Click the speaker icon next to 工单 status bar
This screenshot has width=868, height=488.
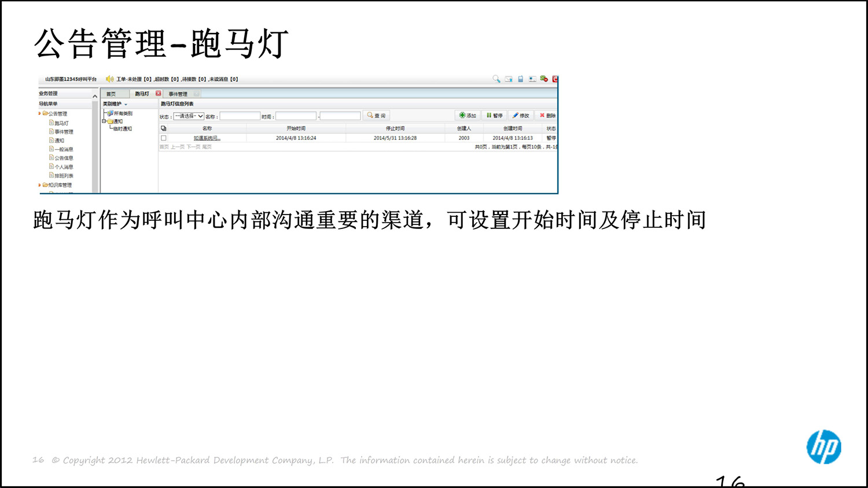109,79
